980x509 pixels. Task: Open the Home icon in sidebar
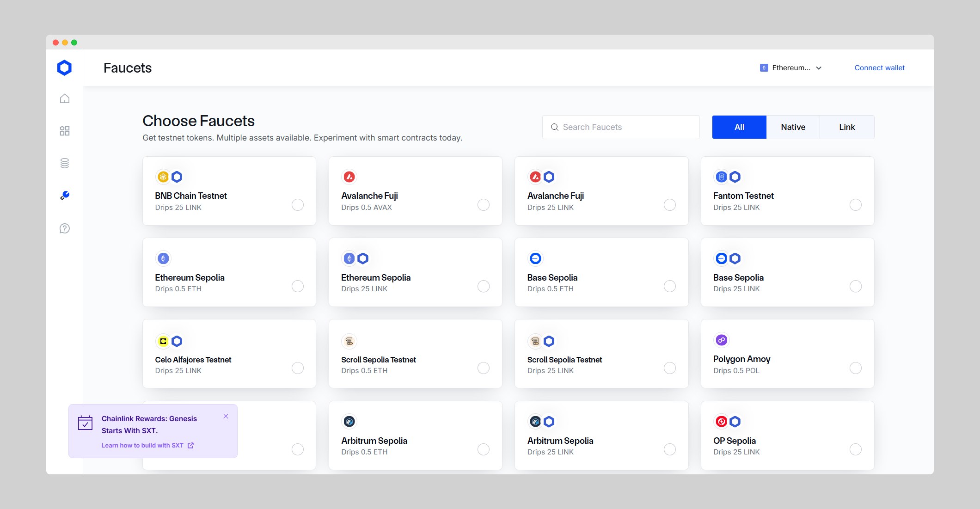[x=65, y=98]
